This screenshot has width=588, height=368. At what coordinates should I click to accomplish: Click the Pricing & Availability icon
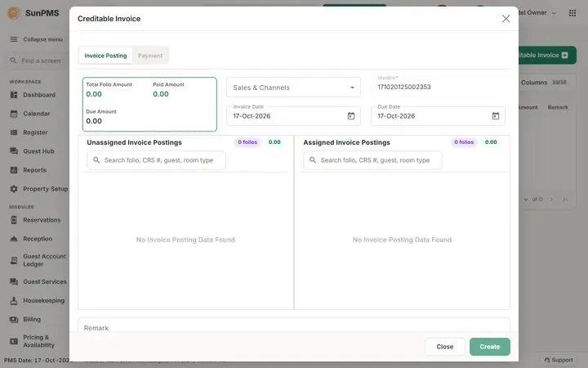[14, 341]
